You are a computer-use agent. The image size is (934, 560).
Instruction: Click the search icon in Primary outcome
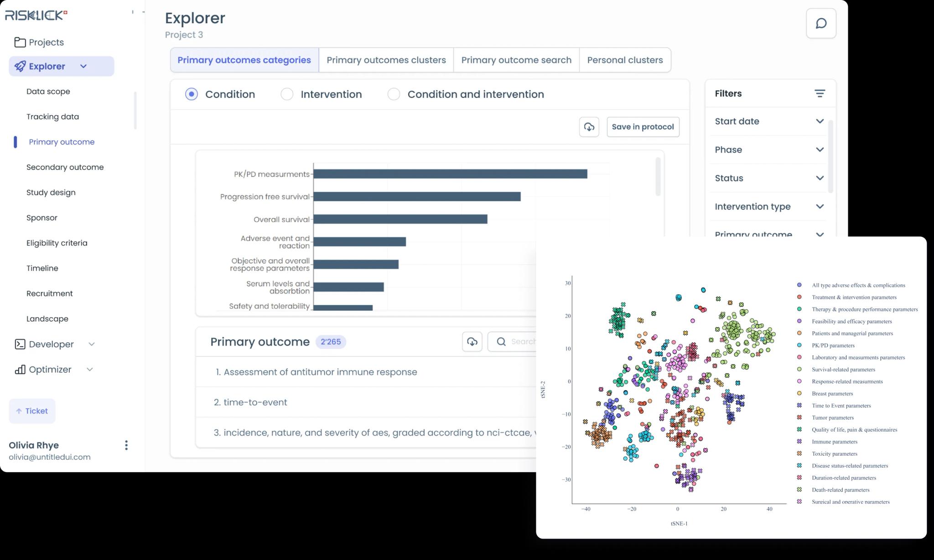tap(501, 341)
